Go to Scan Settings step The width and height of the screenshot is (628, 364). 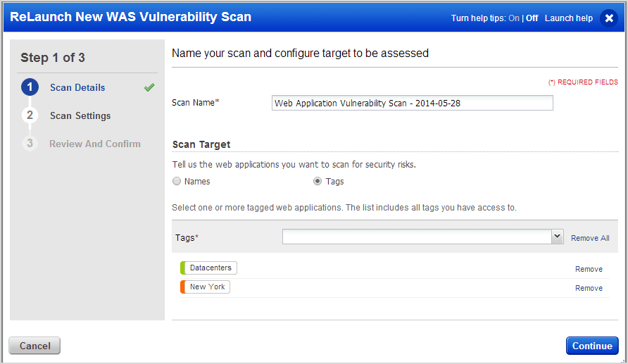(x=80, y=115)
